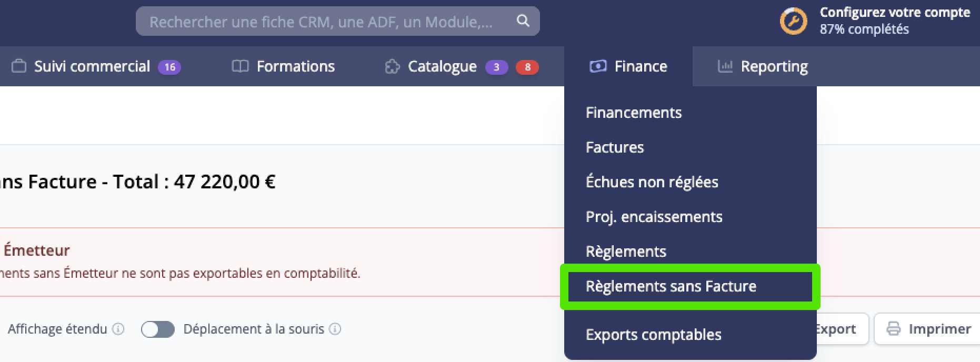Click the wrench account setup icon
The image size is (980, 362).
793,22
